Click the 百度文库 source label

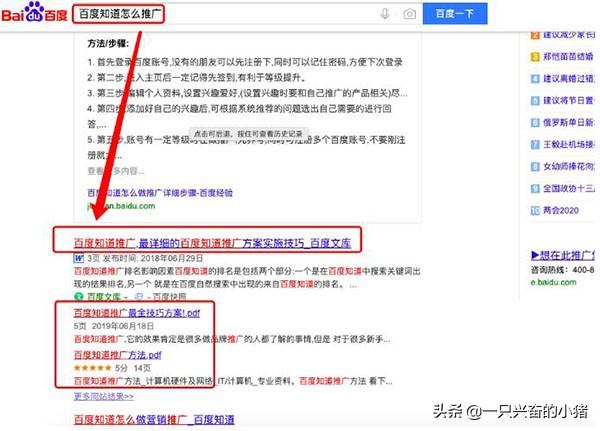coord(104,297)
